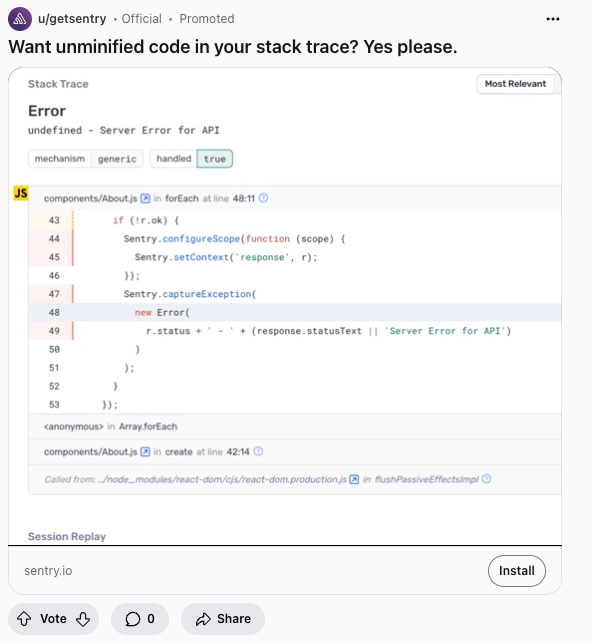
Task: Downvote the post
Action: (x=83, y=619)
